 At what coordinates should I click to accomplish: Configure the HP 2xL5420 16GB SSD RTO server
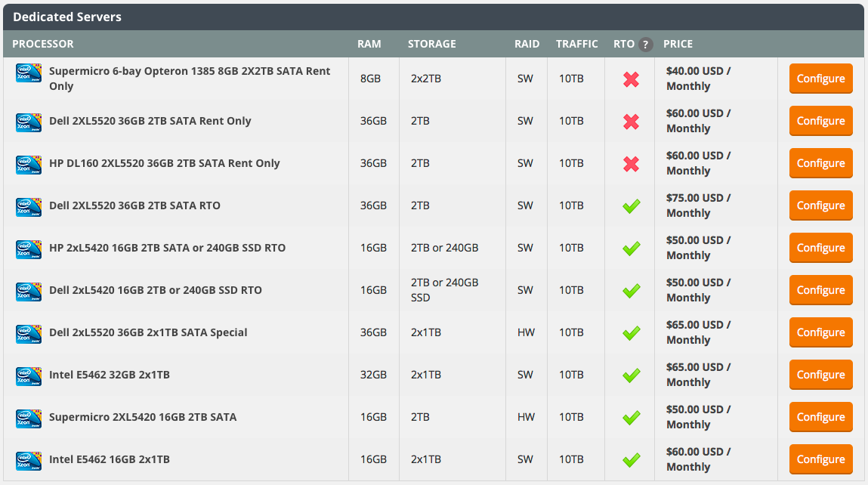pos(820,248)
